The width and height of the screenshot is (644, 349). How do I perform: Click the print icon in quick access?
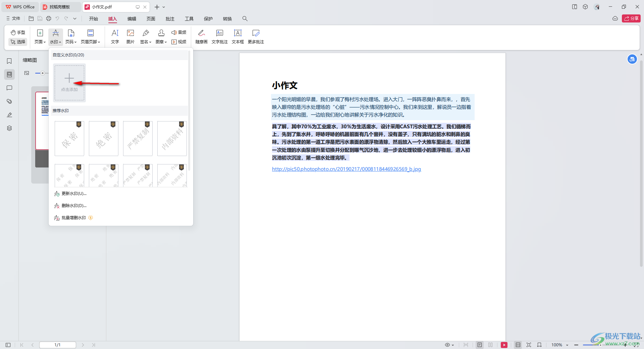pyautogui.click(x=49, y=18)
